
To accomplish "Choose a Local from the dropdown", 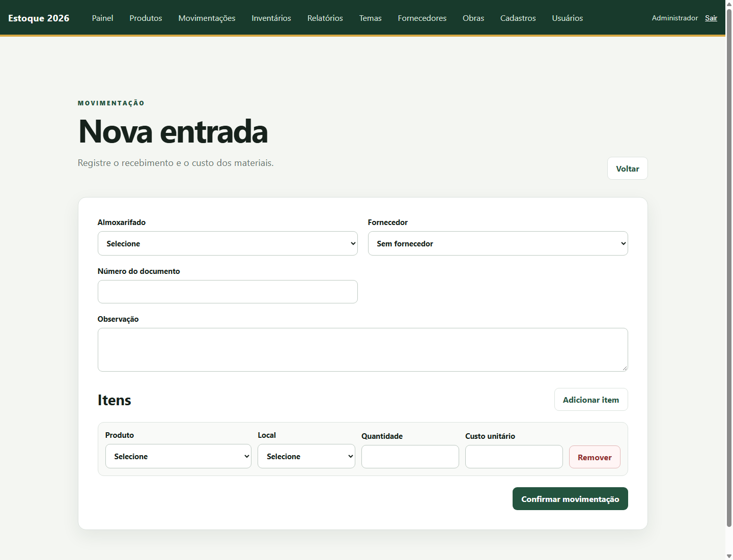I will point(306,456).
